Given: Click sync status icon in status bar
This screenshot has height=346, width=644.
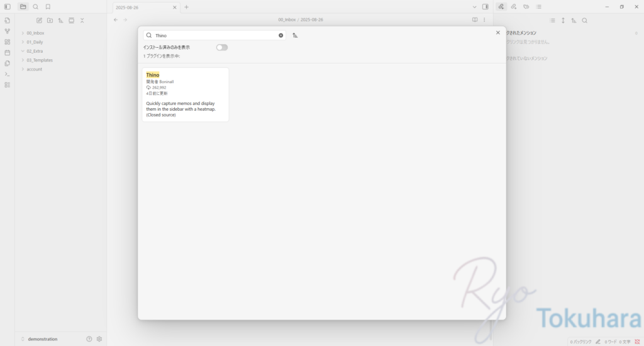Looking at the screenshot, I should 638,342.
